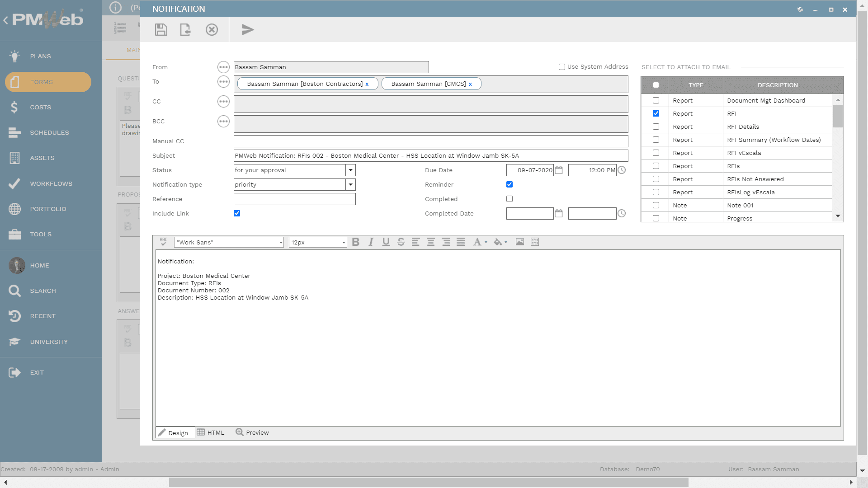Click the Save icon in the toolbar
Screen dimensions: 868x488
(161, 29)
